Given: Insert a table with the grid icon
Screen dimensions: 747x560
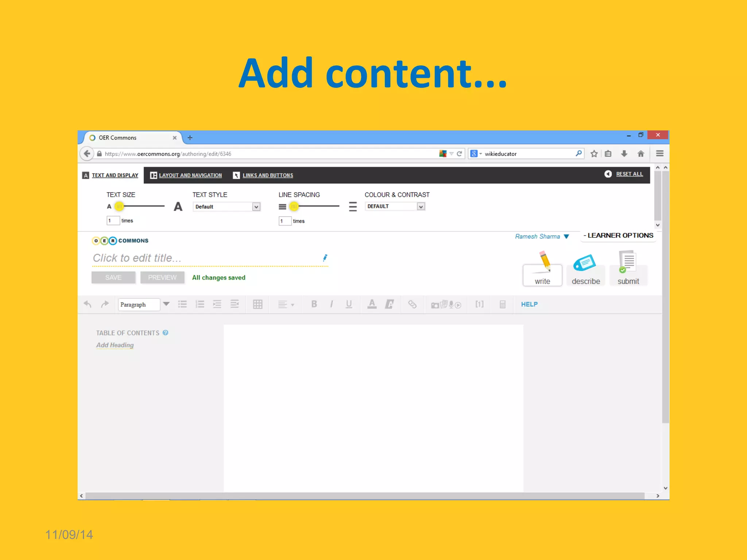Looking at the screenshot, I should point(258,304).
